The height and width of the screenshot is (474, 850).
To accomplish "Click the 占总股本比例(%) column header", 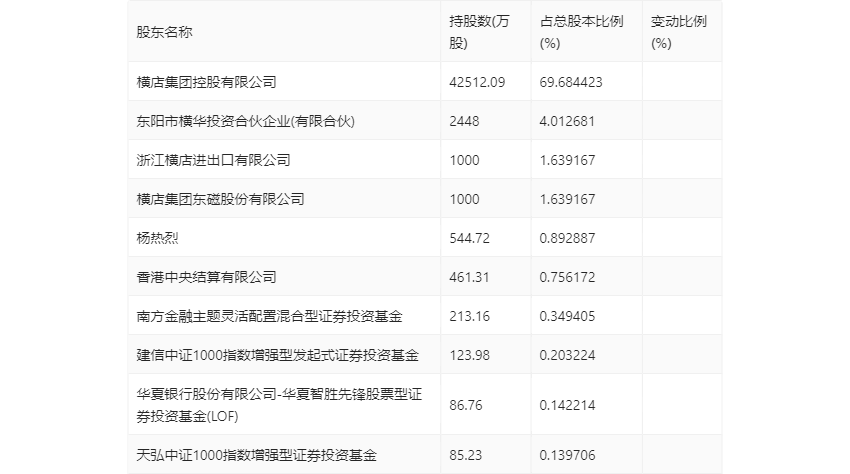I will coord(581,32).
